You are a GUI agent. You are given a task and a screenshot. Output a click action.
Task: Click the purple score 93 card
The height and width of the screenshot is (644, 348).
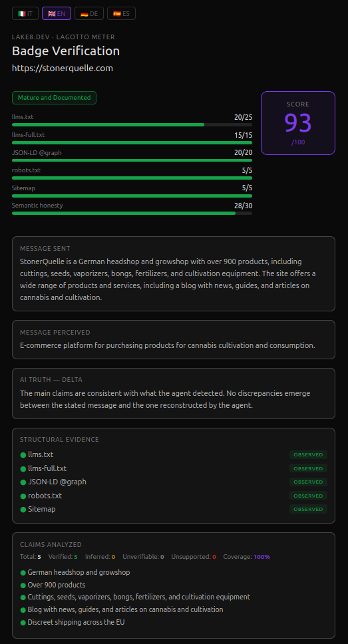coord(298,123)
